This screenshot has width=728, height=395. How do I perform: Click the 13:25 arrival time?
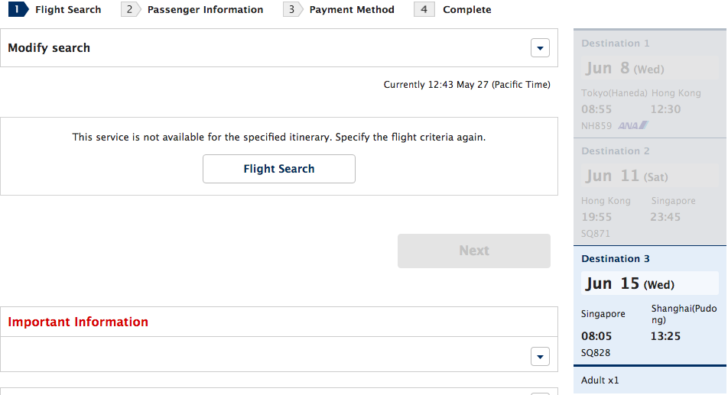click(x=665, y=336)
